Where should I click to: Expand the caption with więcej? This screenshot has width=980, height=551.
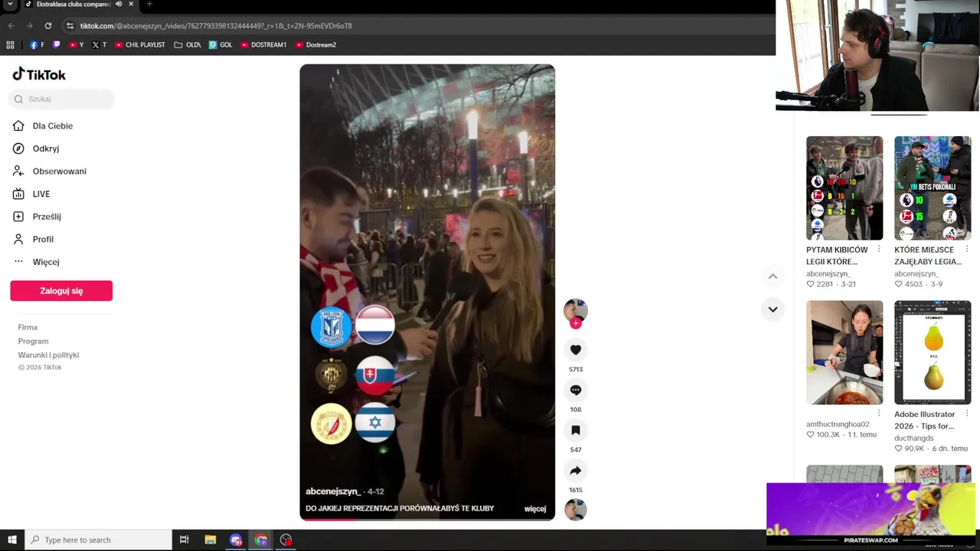(x=535, y=508)
